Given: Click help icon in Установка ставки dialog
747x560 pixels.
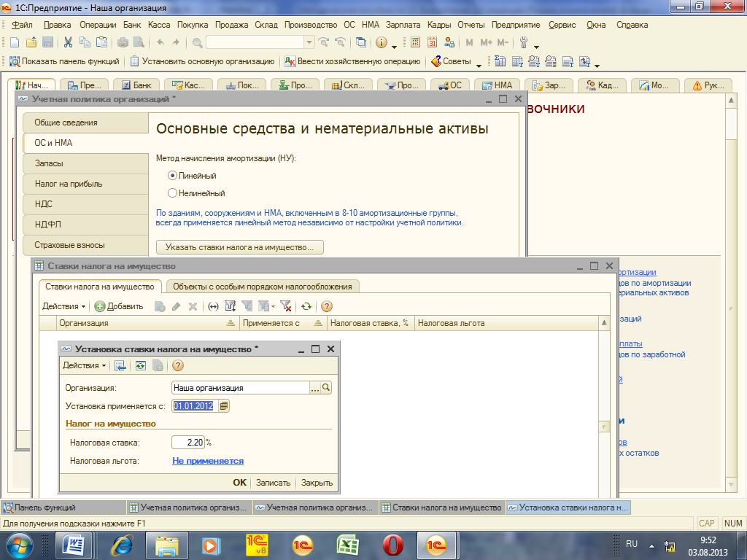Looking at the screenshot, I should click(x=178, y=366).
